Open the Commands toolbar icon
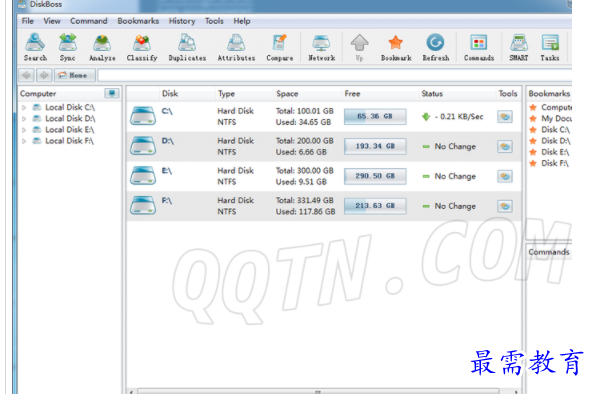Image resolution: width=592 pixels, height=394 pixels. click(479, 47)
